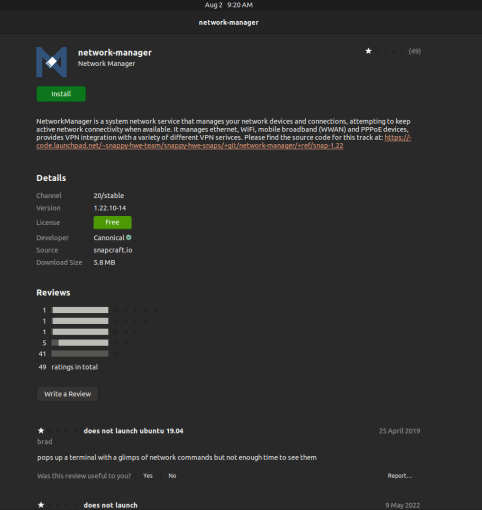Click star rating on brad's review
This screenshot has width=482, height=510.
pos(58,431)
